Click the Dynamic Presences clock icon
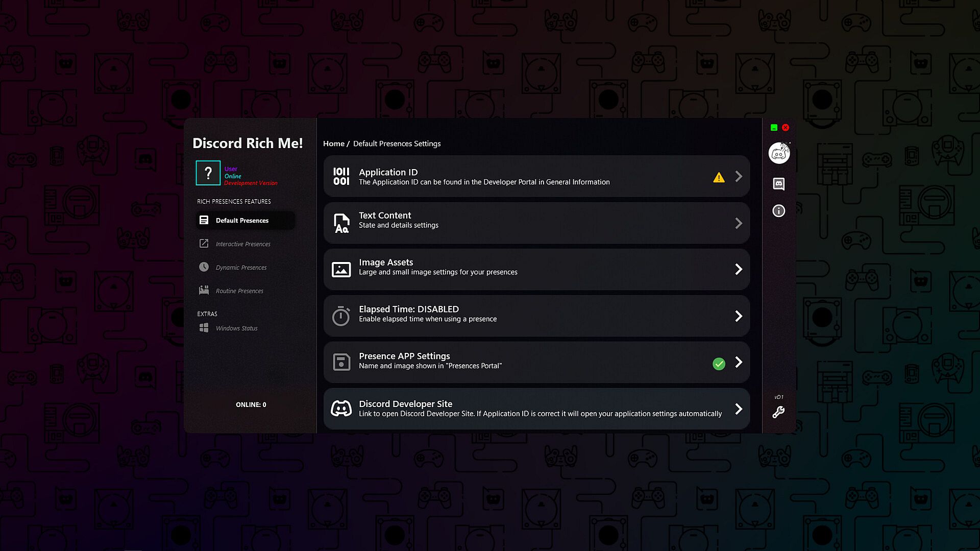Screen dimensions: 980x551 [x=204, y=267]
